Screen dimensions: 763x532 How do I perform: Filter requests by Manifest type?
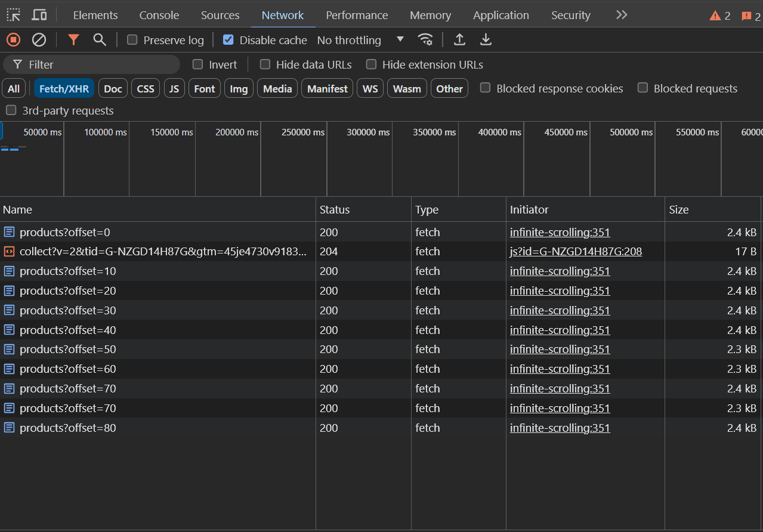[x=328, y=89]
